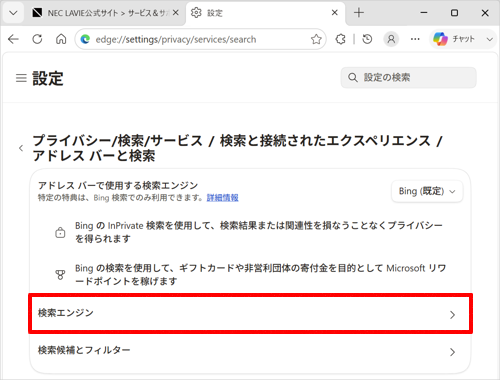Minimize the browser window
The image size is (500, 380).
pos(424,13)
